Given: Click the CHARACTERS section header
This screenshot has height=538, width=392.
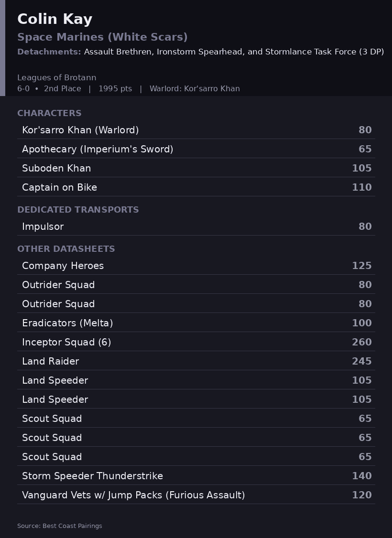Looking at the screenshot, I should click(x=49, y=113).
